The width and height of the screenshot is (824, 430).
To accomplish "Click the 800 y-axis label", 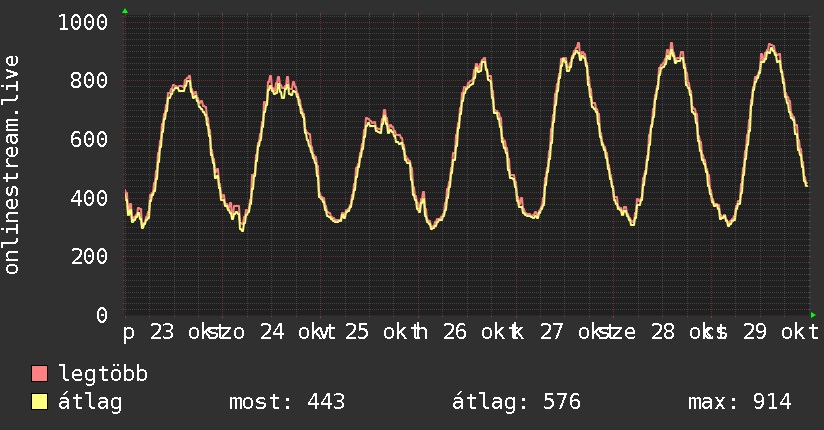I will pyautogui.click(x=89, y=80).
